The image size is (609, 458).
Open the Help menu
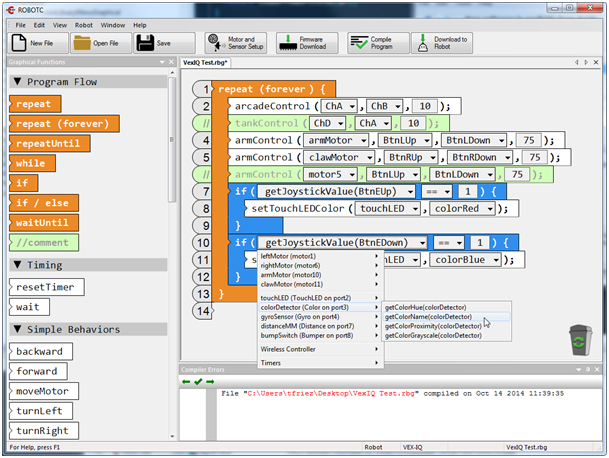140,25
